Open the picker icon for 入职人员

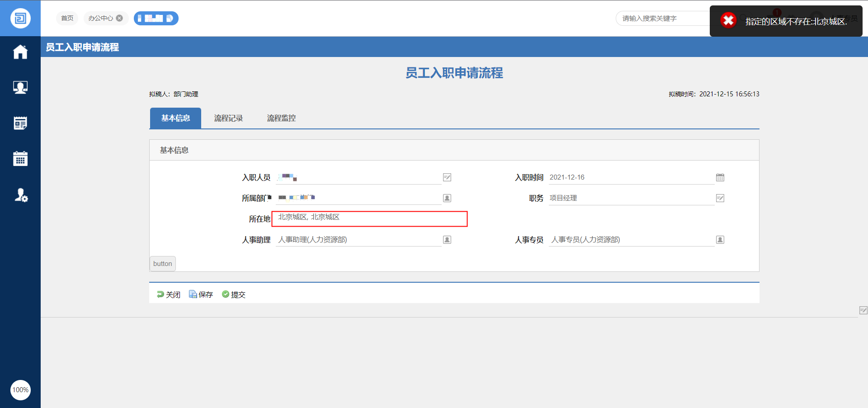click(x=447, y=177)
